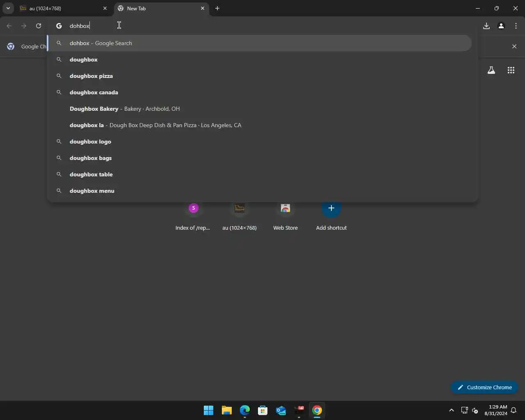This screenshot has height=420, width=525.
Task: Show hidden system tray icons
Action: tap(452, 410)
